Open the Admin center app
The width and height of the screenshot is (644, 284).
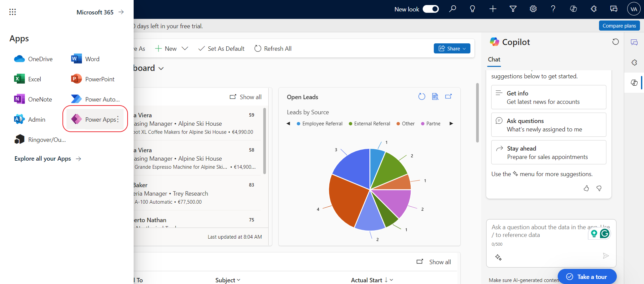30,120
